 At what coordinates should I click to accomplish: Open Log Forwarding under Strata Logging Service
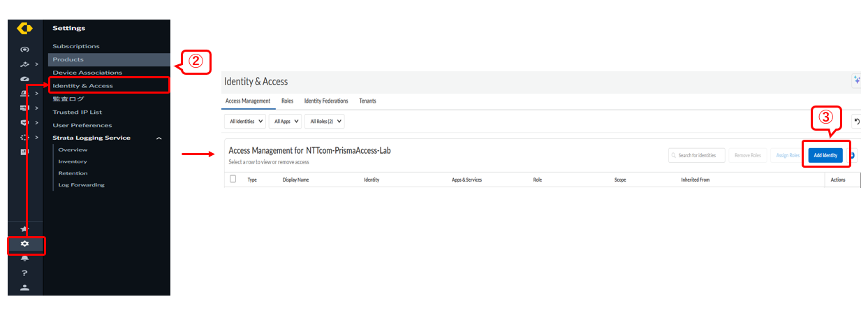click(x=81, y=185)
